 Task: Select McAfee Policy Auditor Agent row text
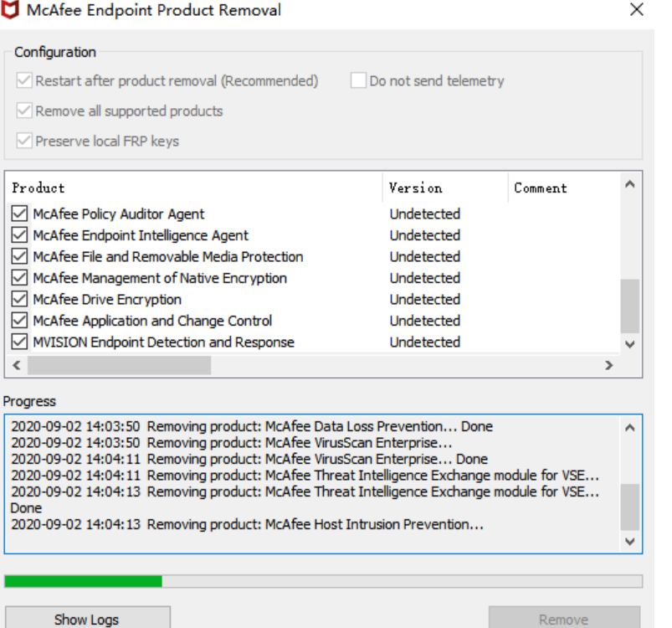click(x=119, y=214)
